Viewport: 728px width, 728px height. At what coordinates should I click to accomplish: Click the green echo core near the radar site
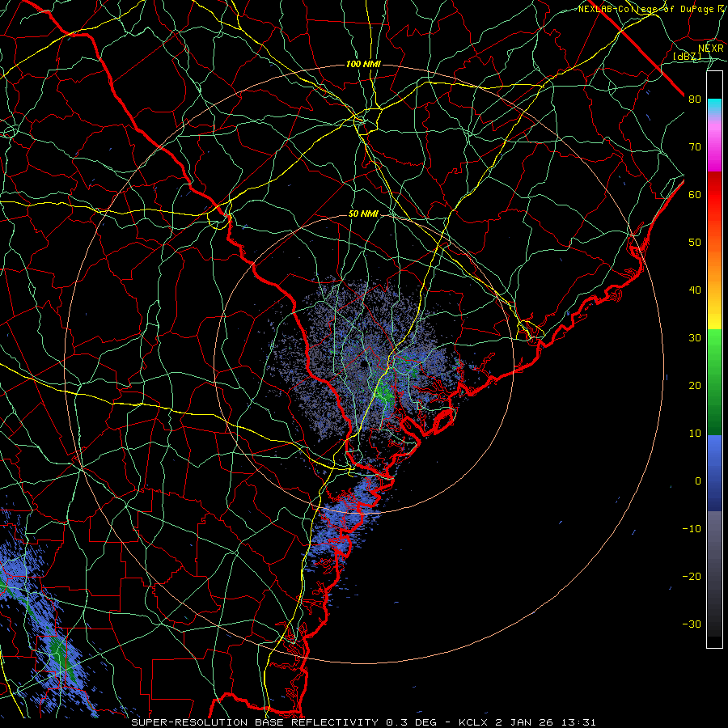384,393
